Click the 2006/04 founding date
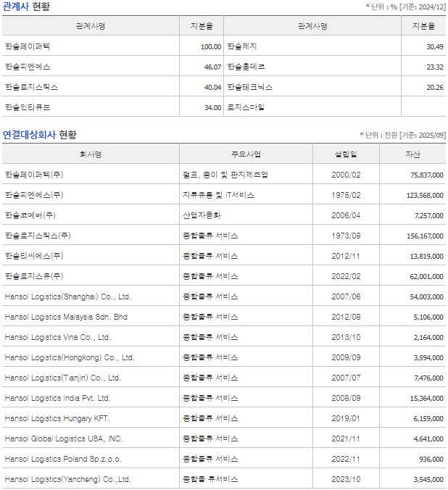Viewport: 448px width, 490px height. pos(346,215)
